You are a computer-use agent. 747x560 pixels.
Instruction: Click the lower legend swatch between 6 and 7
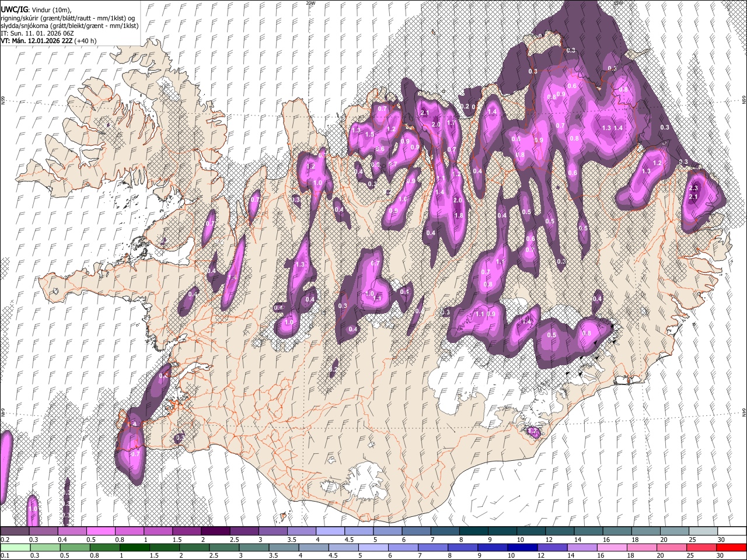(403, 547)
